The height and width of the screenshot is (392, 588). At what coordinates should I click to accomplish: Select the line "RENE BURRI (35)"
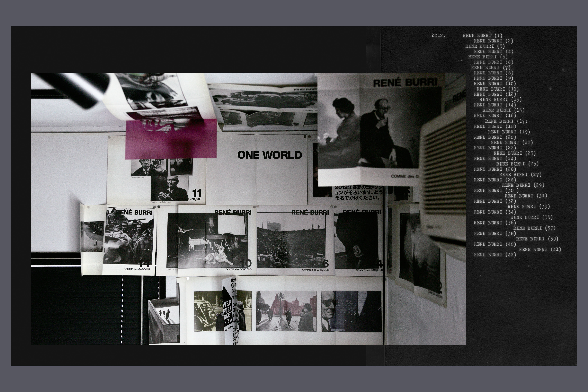click(x=531, y=217)
